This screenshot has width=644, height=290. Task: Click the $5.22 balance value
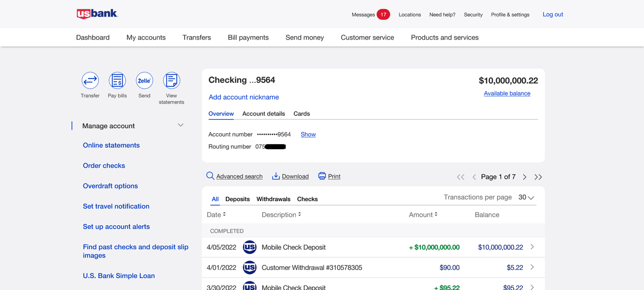515,267
